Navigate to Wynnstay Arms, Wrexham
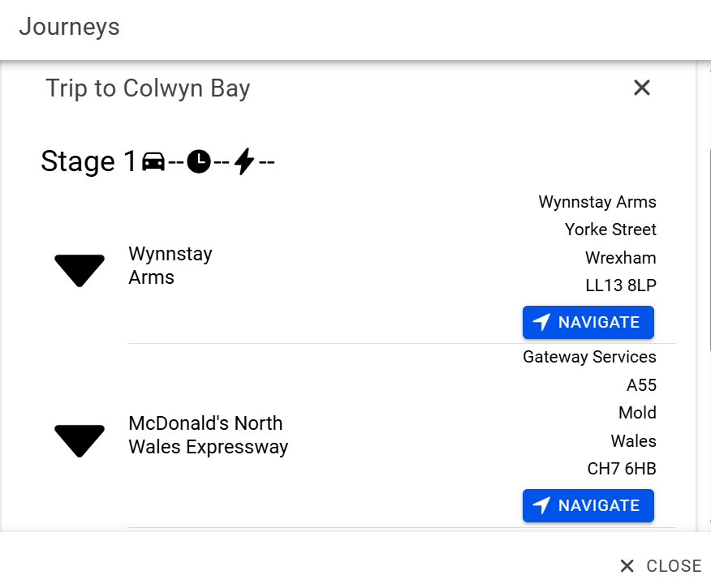Image resolution: width=711 pixels, height=588 pixels. pos(588,323)
